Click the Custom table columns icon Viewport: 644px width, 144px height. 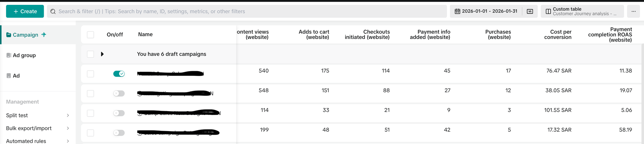[x=548, y=11]
